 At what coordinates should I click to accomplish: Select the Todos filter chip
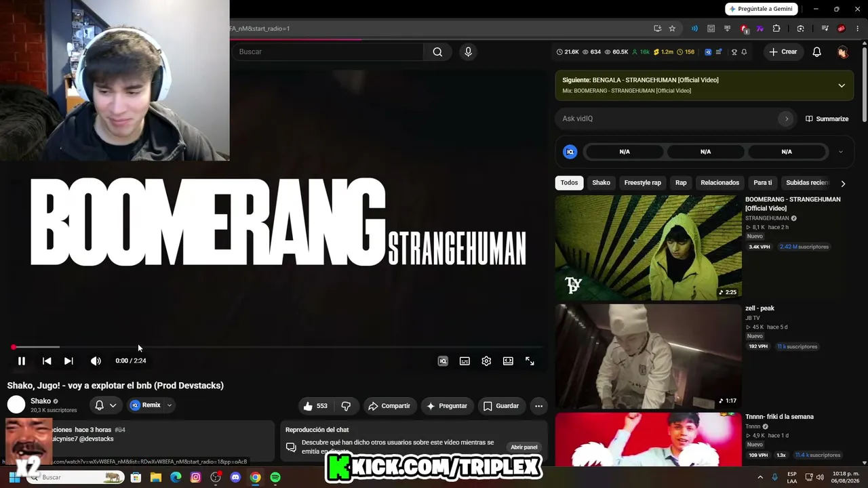(x=570, y=183)
